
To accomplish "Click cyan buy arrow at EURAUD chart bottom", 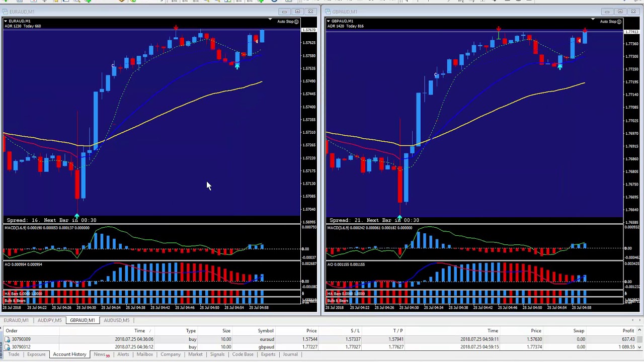I will 76,217.
